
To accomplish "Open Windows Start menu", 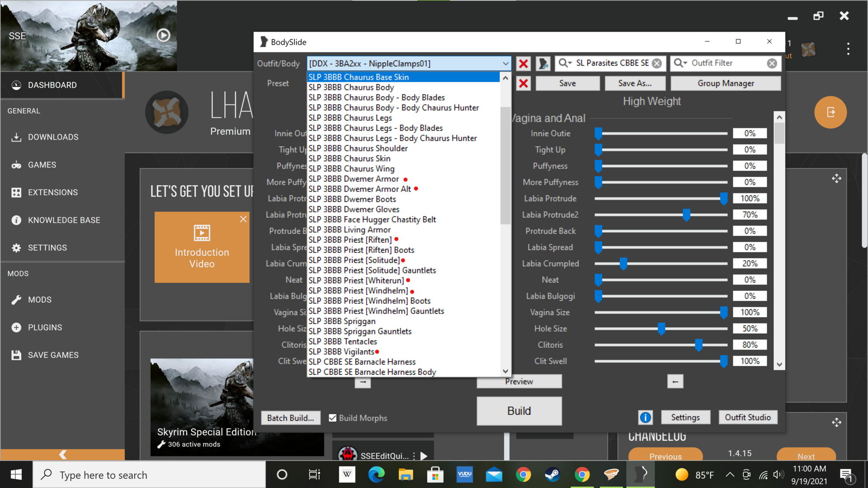I will [x=16, y=474].
